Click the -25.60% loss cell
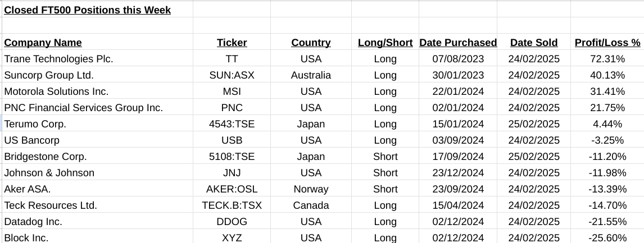The width and height of the screenshot is (644, 243). coord(607,238)
